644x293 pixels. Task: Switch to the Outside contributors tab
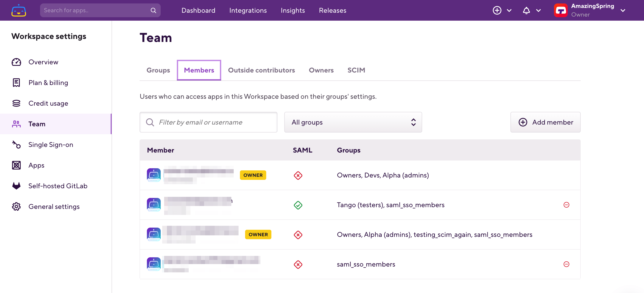261,70
